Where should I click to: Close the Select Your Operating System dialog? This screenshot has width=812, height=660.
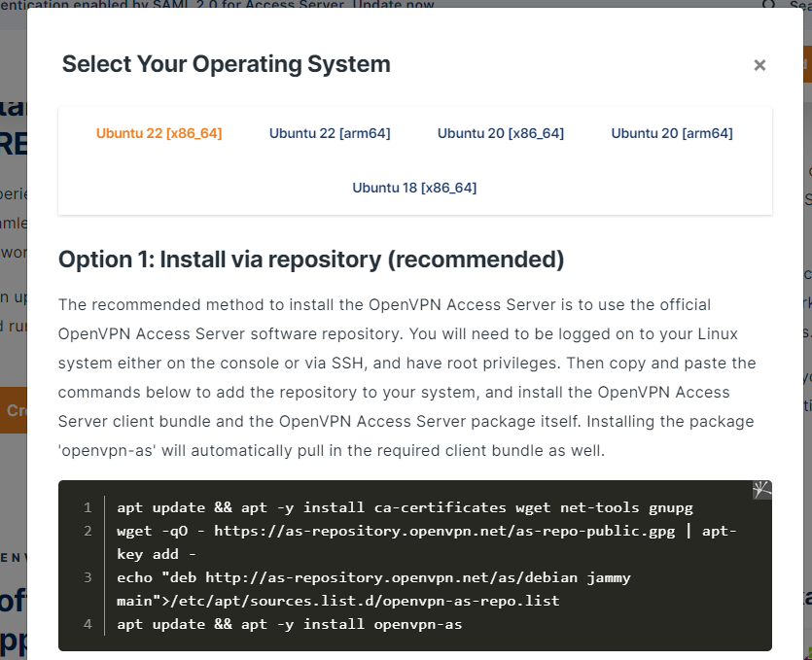coord(759,65)
